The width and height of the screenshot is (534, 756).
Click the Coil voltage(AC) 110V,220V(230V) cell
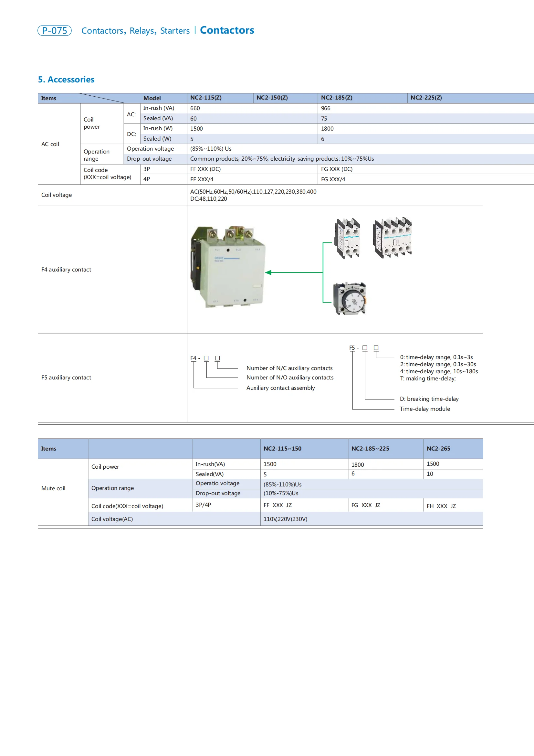[x=286, y=519]
